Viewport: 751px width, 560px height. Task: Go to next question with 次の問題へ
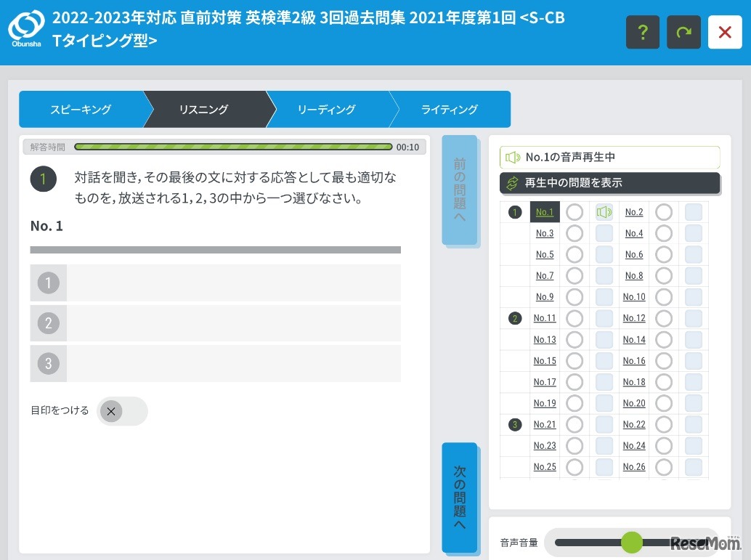coord(459,498)
